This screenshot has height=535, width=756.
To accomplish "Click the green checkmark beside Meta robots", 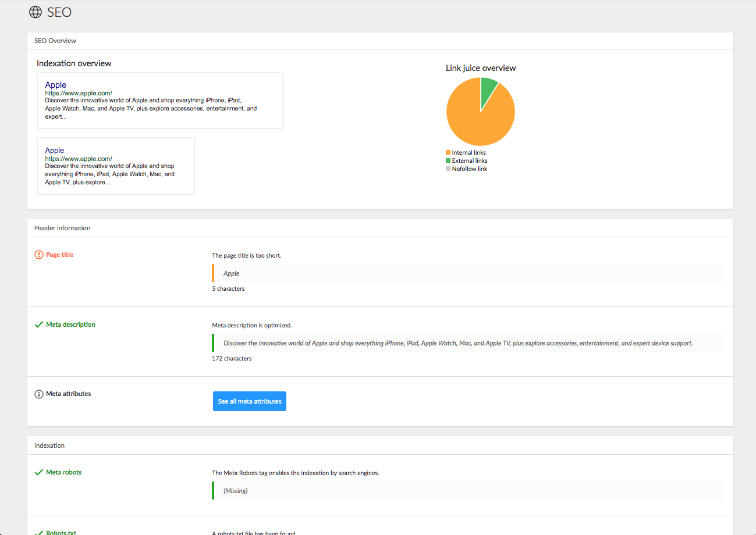I will (39, 472).
